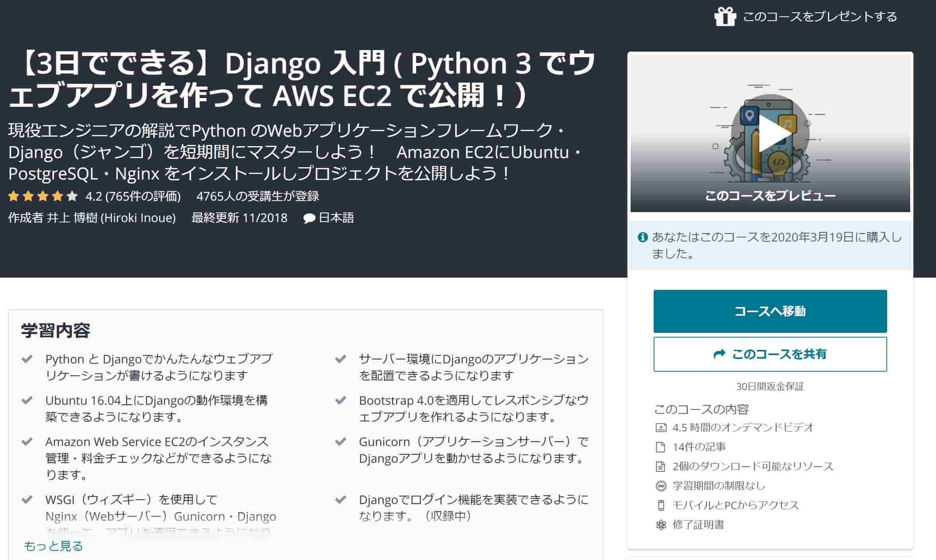Click the このコースを共有 button
Viewport: 936px width, 560px height.
pos(770,354)
